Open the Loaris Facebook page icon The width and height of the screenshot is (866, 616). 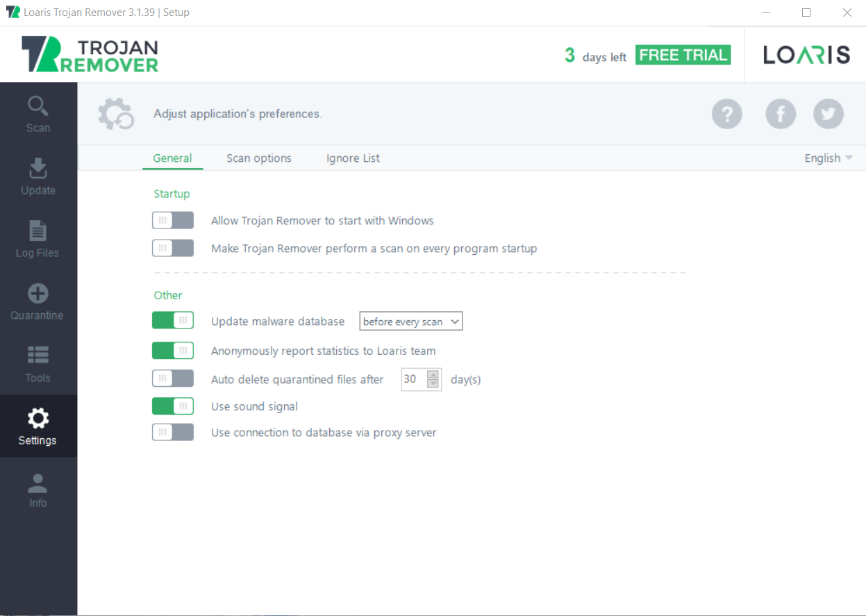(x=780, y=114)
